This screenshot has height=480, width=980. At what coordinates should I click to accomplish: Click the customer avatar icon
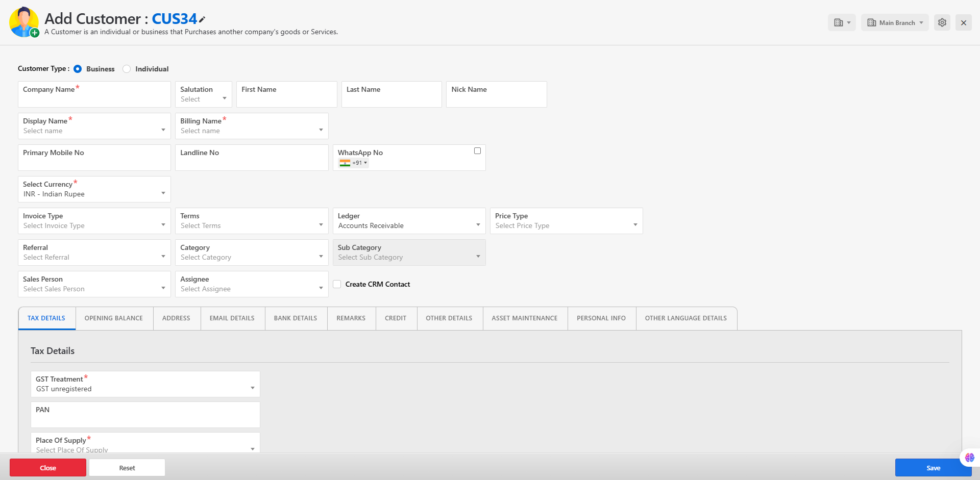[x=23, y=22]
